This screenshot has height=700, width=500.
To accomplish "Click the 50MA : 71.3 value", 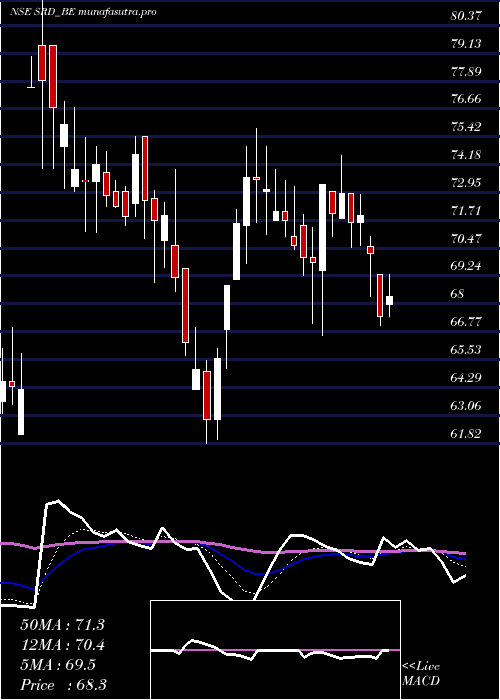I will tap(62, 625).
